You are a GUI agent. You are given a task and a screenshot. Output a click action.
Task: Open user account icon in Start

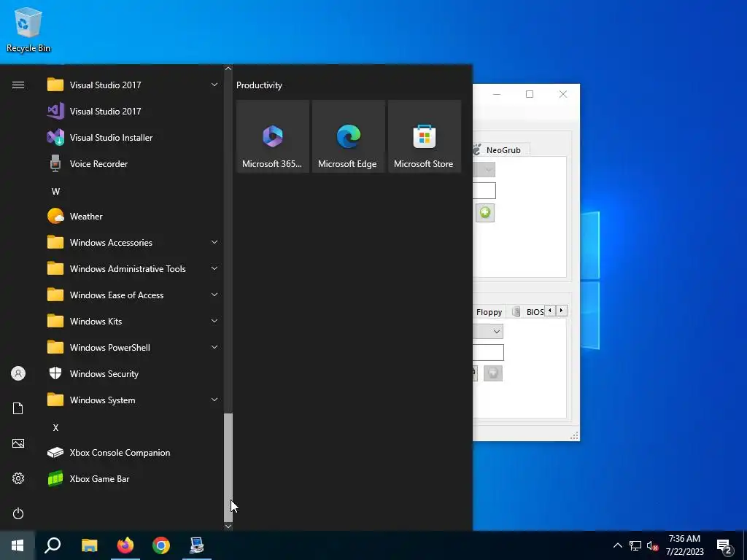[18, 373]
